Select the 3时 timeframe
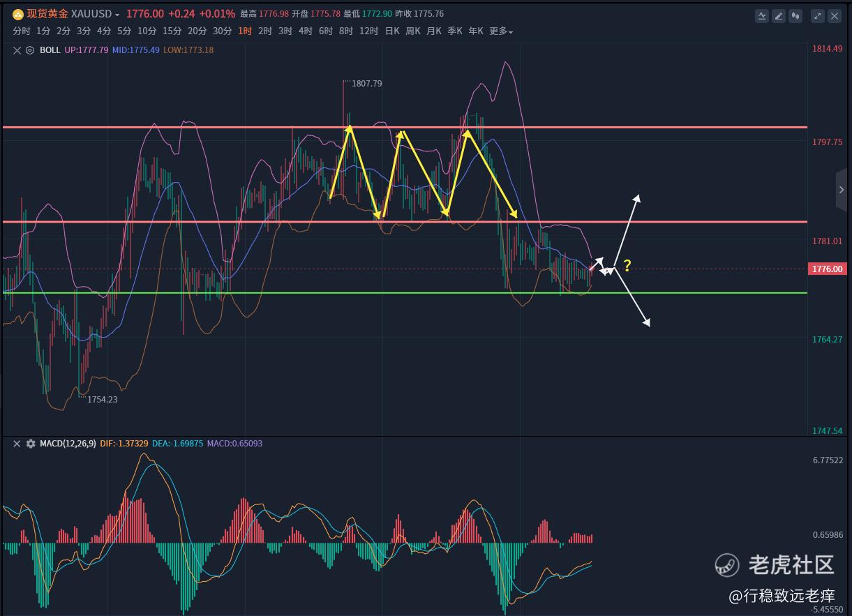852x616 pixels. [x=285, y=31]
